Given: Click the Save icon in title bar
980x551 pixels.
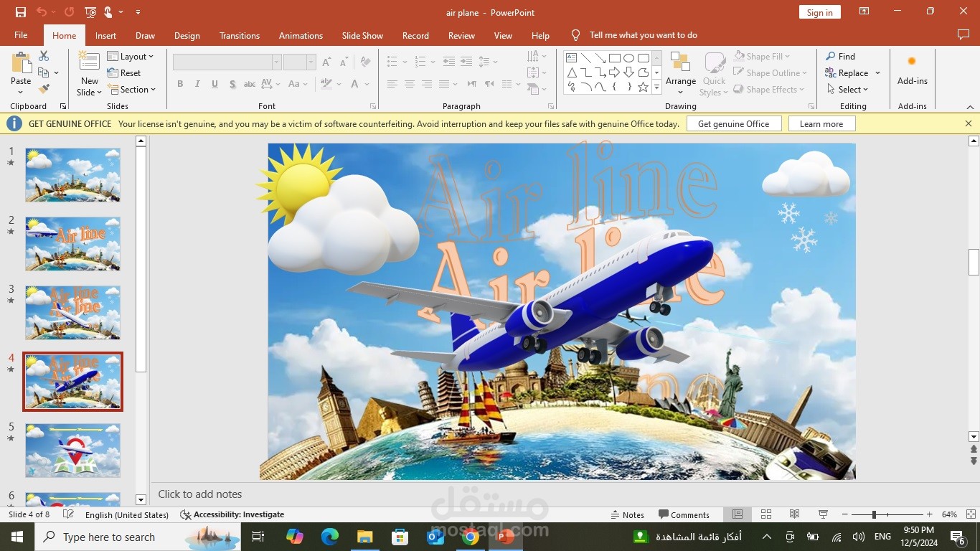Looking at the screenshot, I should (x=21, y=12).
